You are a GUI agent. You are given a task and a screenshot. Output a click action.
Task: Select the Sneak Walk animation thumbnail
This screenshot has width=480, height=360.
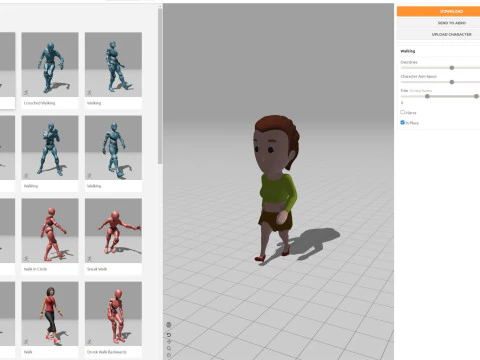[113, 231]
